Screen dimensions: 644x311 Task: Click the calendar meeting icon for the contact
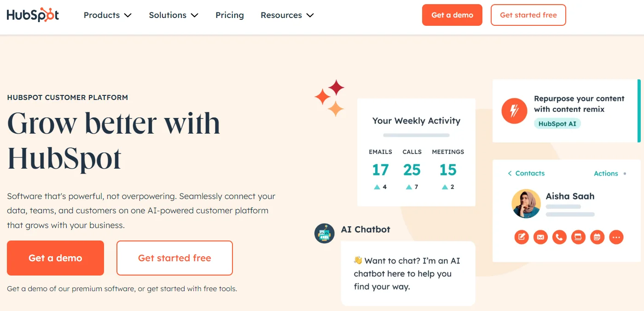coord(597,237)
